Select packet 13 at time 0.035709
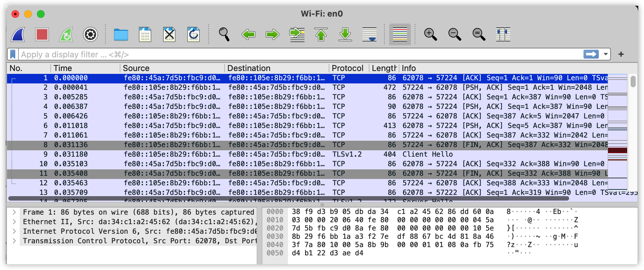The height and width of the screenshot is (270, 644). pos(307,192)
